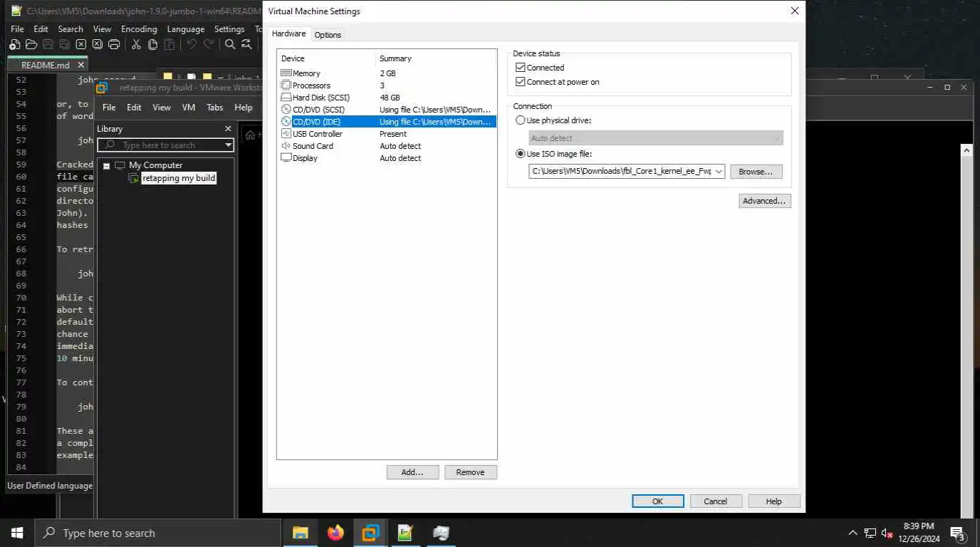Click the My Computer monitor icon in Library
980x547 pixels.
(120, 165)
